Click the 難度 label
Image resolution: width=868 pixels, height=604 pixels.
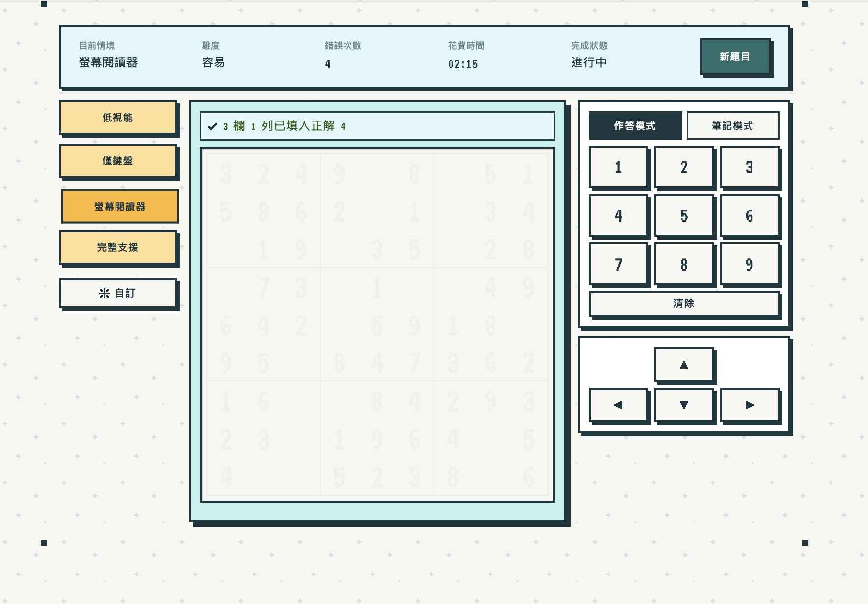coord(211,46)
